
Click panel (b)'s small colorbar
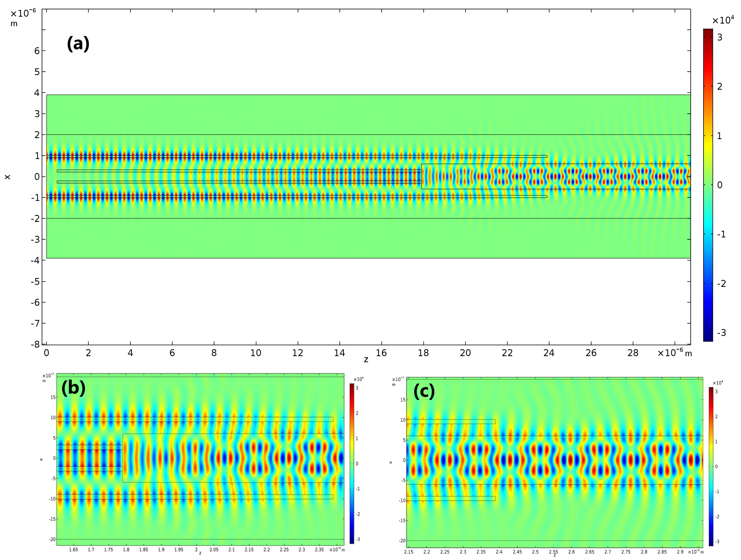pyautogui.click(x=352, y=463)
